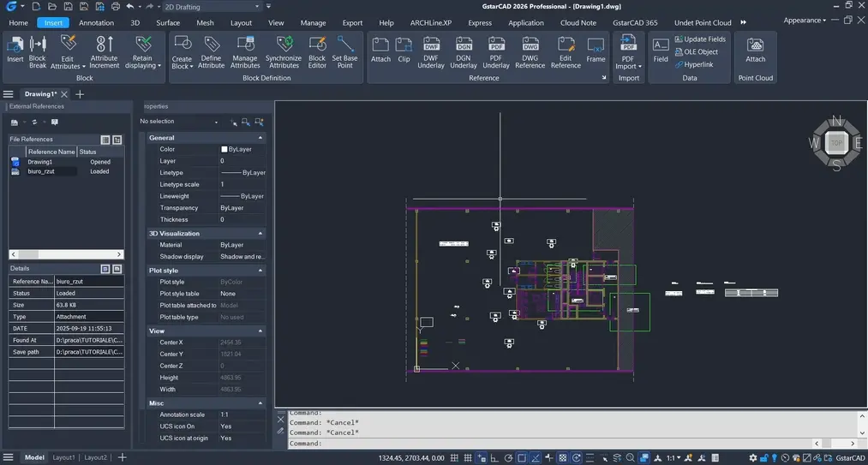Click the TOP face of the view cube
Image resolution: width=868 pixels, height=465 pixels.
point(836,143)
